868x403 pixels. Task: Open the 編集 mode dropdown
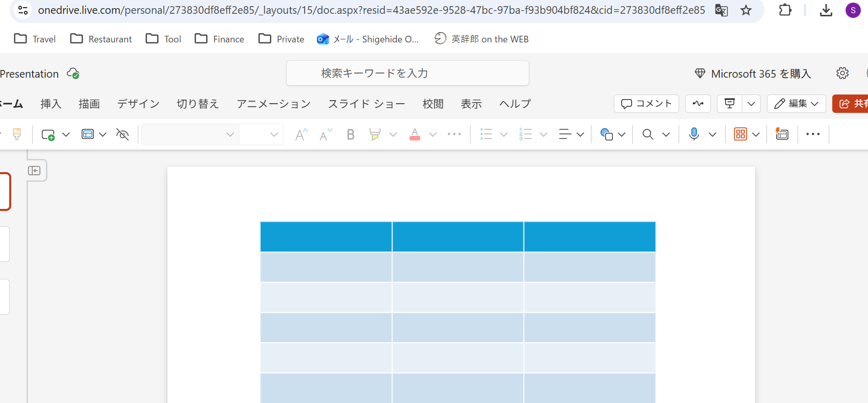click(796, 104)
